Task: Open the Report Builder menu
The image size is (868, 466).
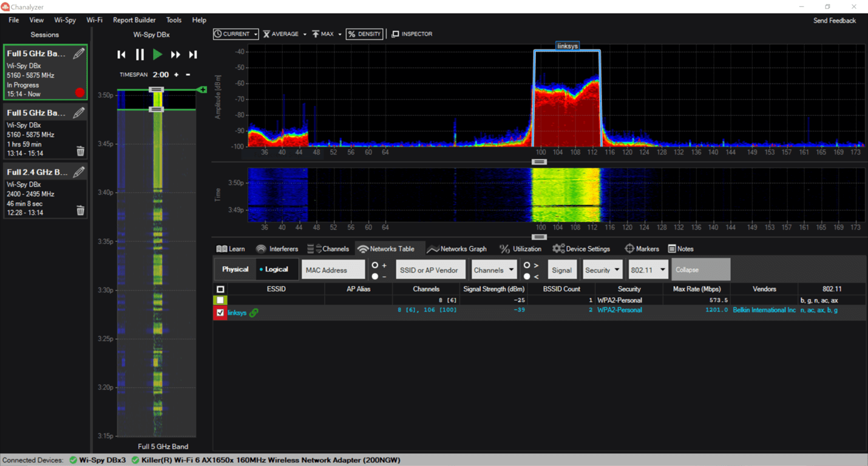Action: pos(134,20)
